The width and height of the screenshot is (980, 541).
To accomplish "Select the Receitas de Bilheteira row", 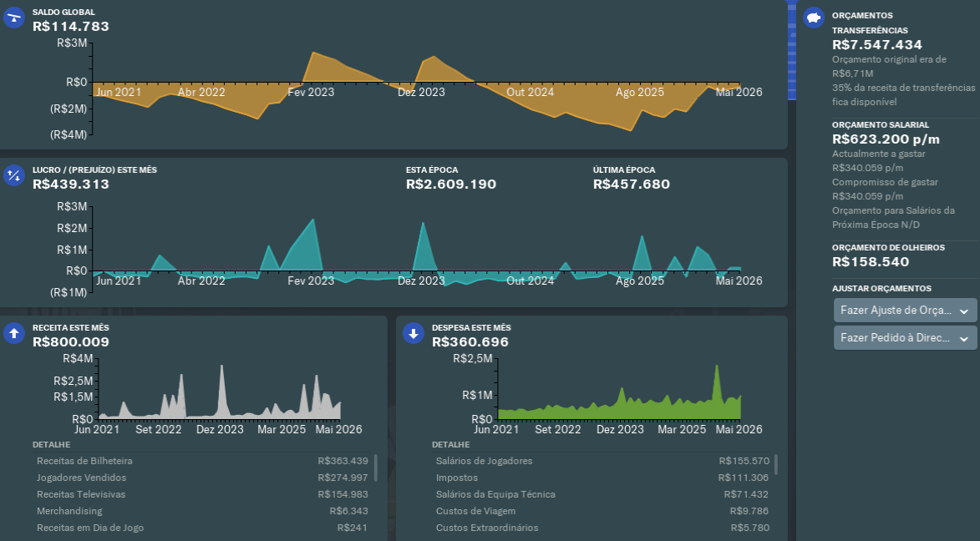I will tap(202, 461).
